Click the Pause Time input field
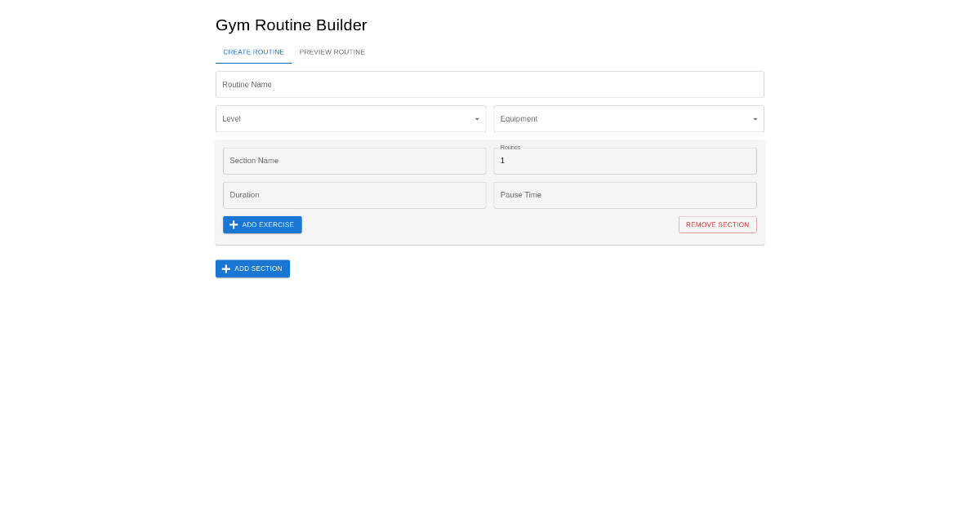The image size is (980, 514). tap(625, 196)
